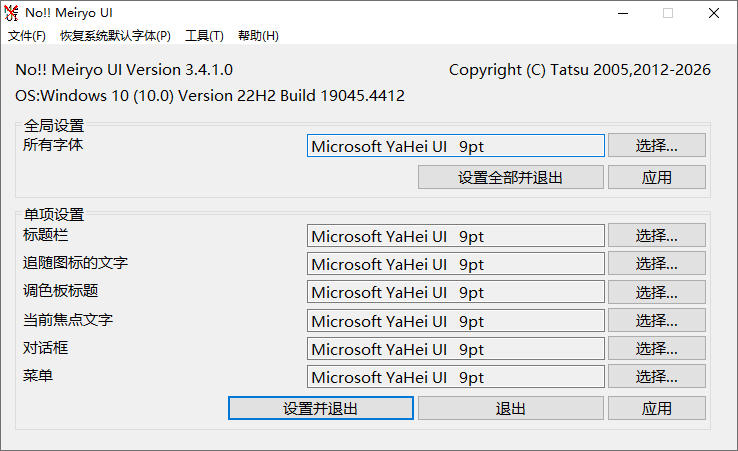The height and width of the screenshot is (451, 738).
Task: Click the 所有字体 label
Action: pyautogui.click(x=53, y=145)
